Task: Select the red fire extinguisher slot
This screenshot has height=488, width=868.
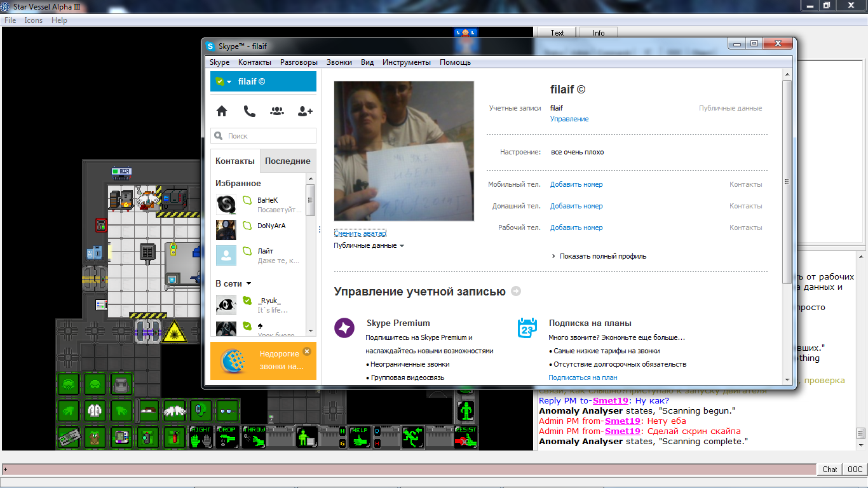Action: [175, 437]
